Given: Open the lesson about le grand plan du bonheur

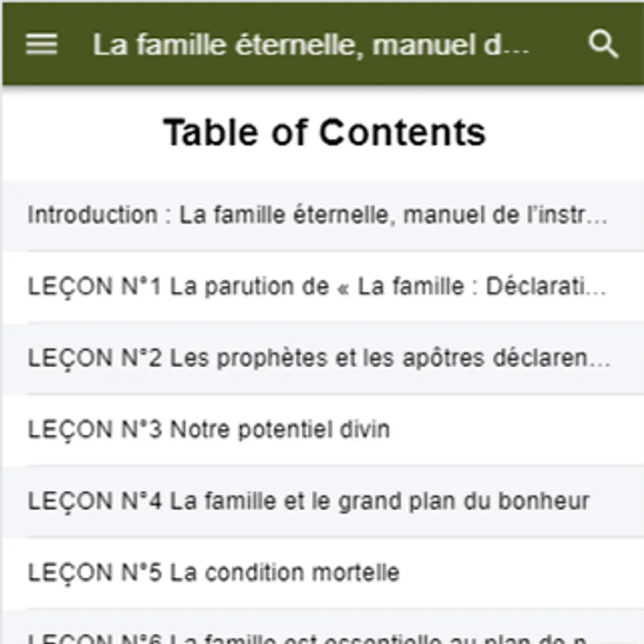Looking at the screenshot, I should [x=308, y=502].
